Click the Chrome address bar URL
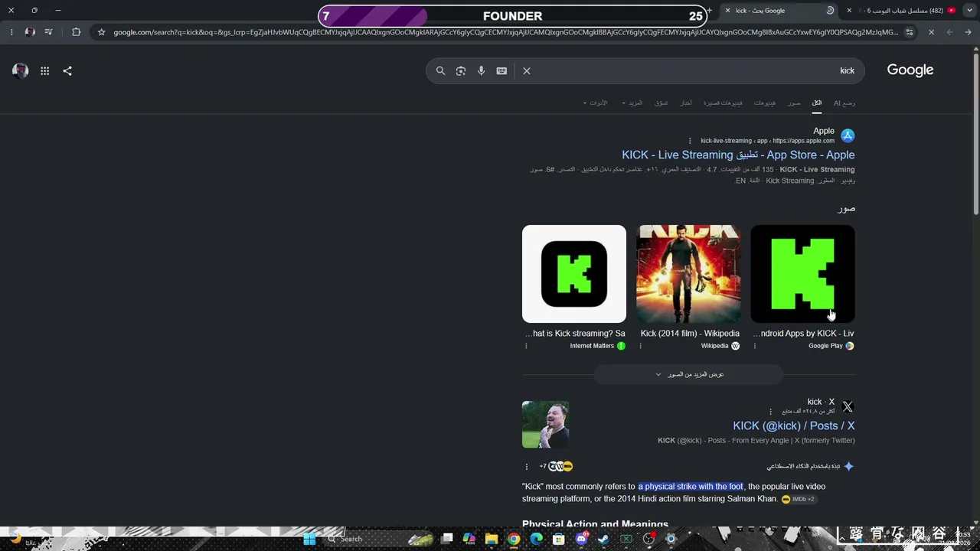 [505, 32]
